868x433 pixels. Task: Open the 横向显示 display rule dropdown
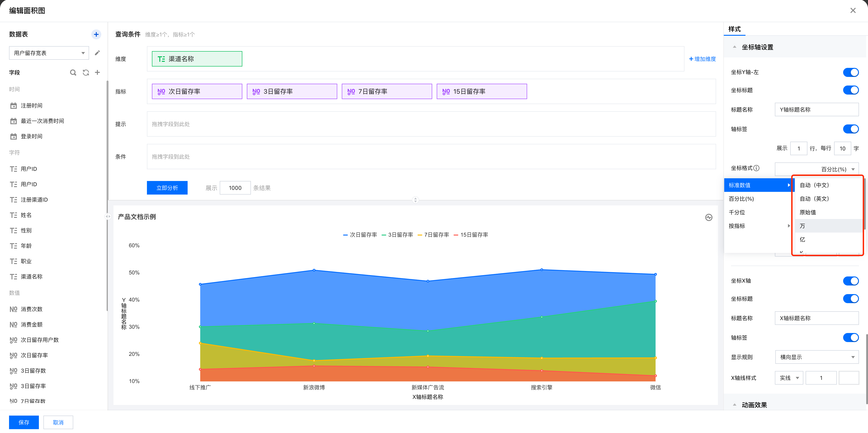pyautogui.click(x=816, y=357)
